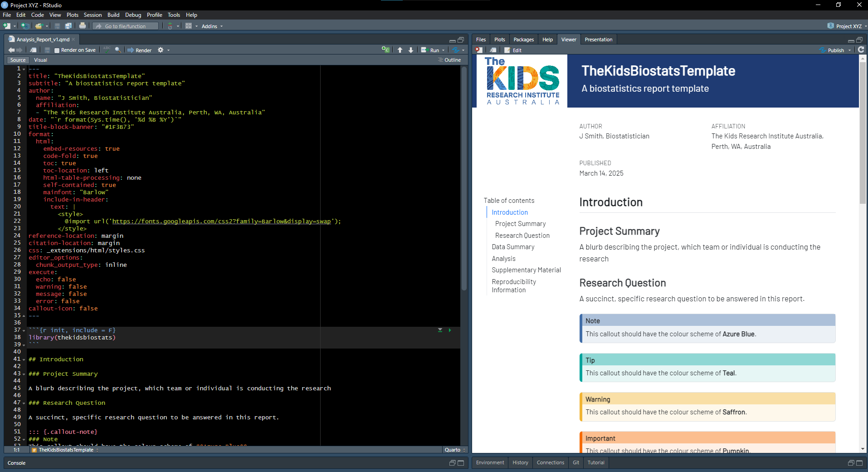Click the Create a project icon
The width and height of the screenshot is (868, 472).
tap(25, 26)
